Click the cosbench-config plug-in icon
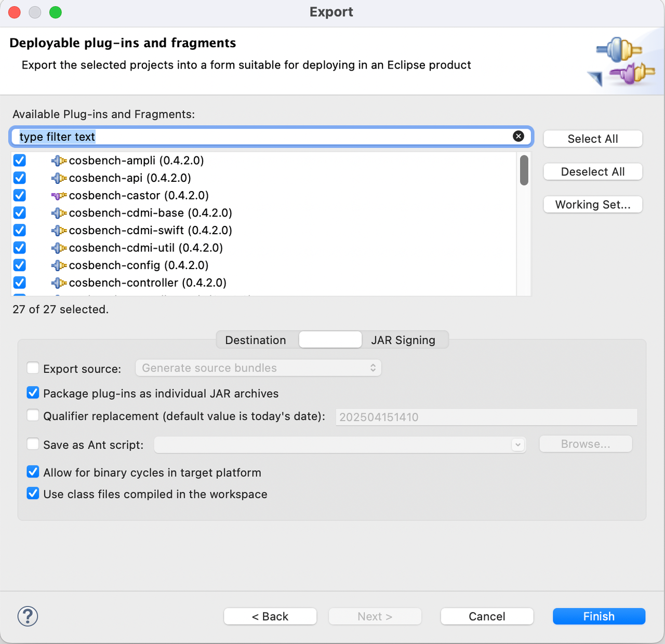The image size is (665, 644). (59, 265)
